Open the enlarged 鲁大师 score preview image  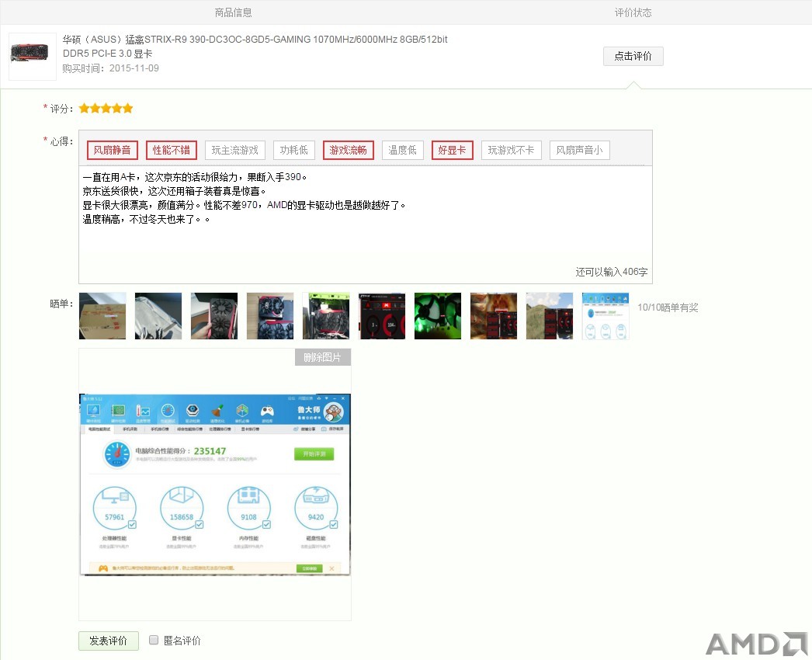click(x=215, y=485)
